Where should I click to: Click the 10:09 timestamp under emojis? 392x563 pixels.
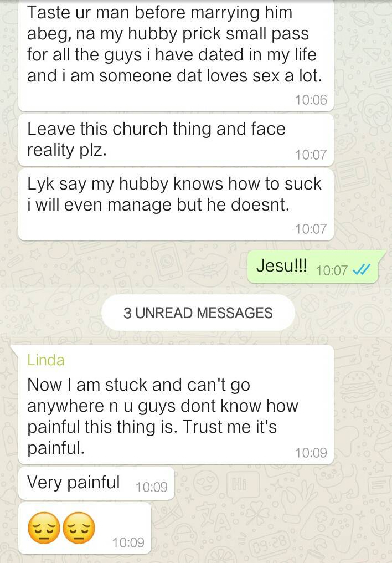pyautogui.click(x=128, y=542)
